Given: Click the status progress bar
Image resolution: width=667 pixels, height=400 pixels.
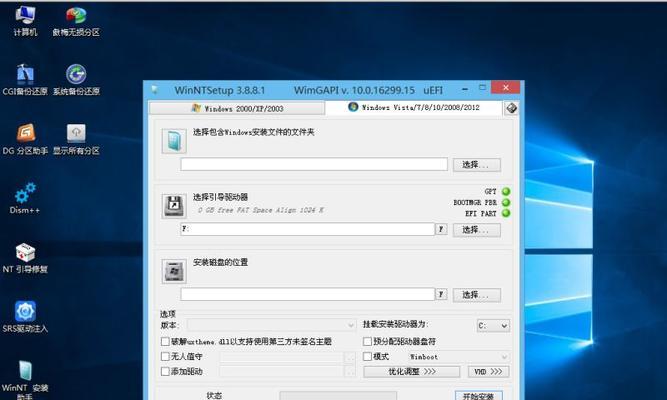Looking at the screenshot, I should coord(338,396).
